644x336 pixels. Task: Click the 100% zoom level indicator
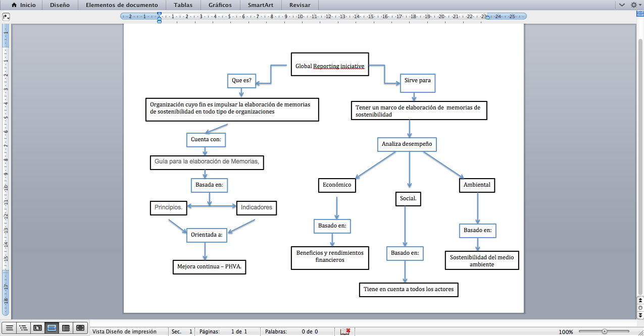point(566,332)
